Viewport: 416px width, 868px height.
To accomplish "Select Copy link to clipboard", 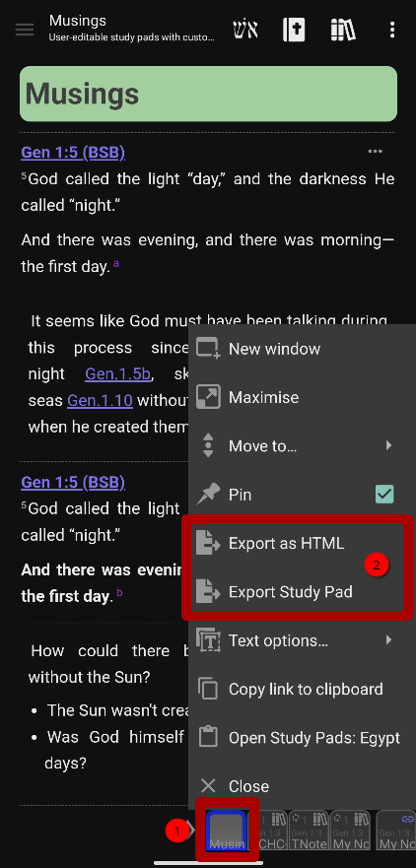I will click(x=302, y=690).
